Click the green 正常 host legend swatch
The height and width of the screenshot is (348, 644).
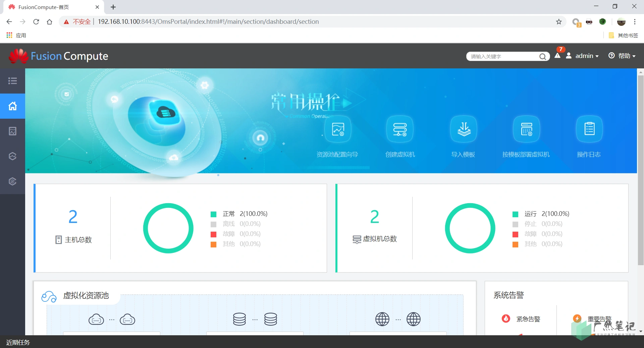(x=213, y=214)
